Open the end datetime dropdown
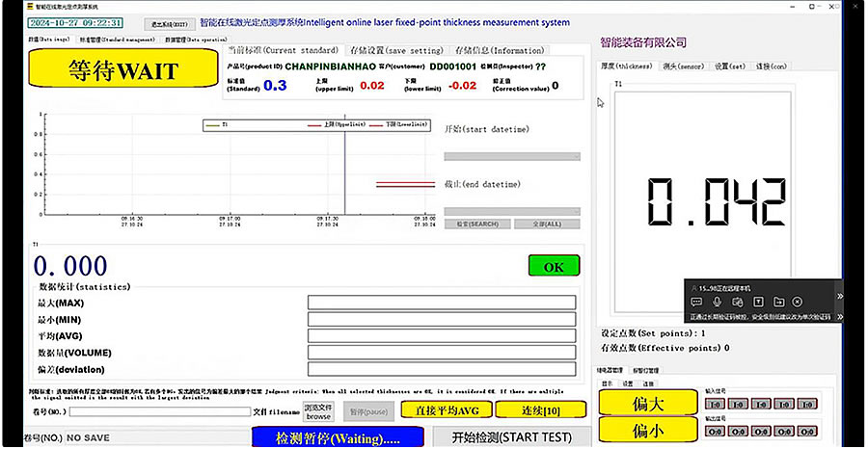The height and width of the screenshot is (449, 868). click(x=512, y=211)
